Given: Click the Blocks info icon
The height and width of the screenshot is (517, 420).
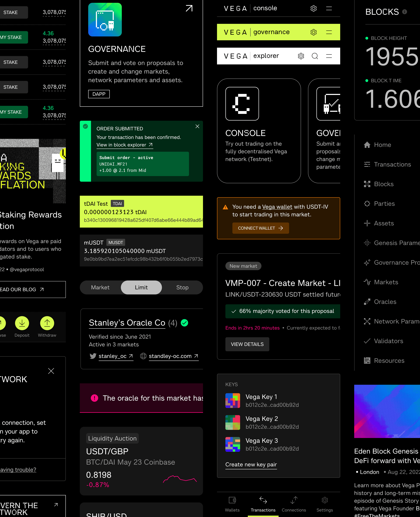Looking at the screenshot, I should point(405,12).
